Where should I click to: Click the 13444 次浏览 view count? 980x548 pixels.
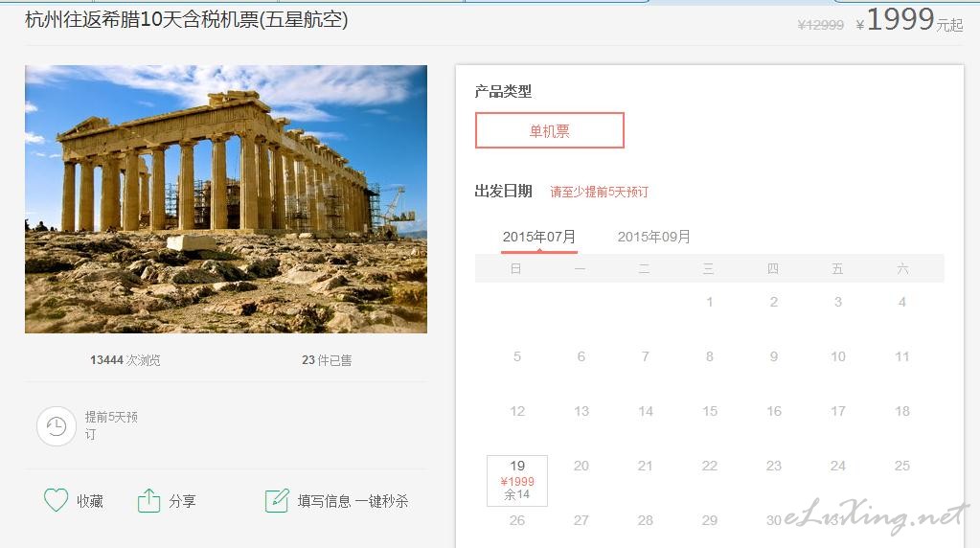[x=125, y=360]
